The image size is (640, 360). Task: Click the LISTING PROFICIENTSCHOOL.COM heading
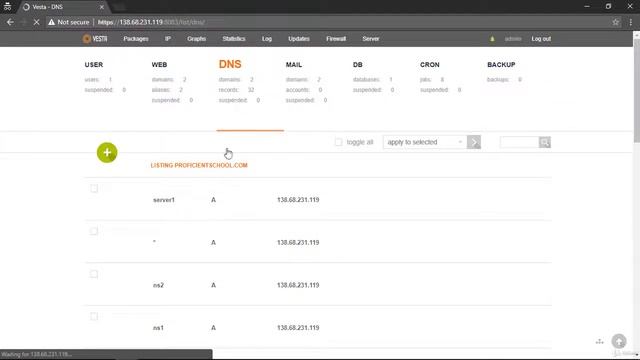(199, 165)
